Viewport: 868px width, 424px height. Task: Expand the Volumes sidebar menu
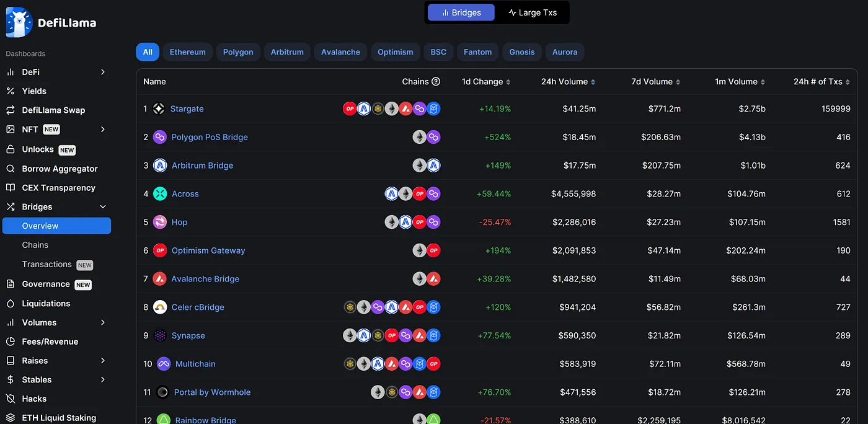pyautogui.click(x=103, y=323)
